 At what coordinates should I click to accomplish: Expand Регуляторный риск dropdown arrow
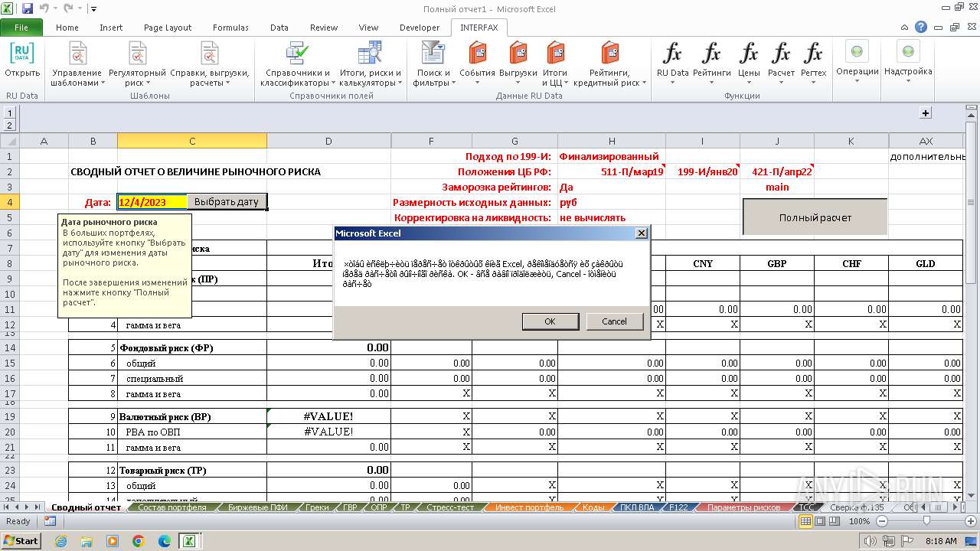148,83
